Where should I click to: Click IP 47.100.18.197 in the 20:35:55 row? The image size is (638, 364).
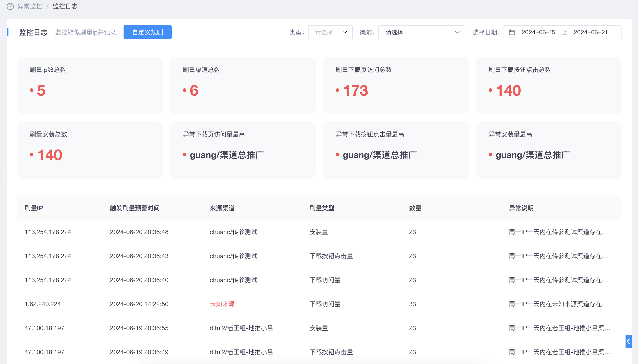click(x=45, y=328)
